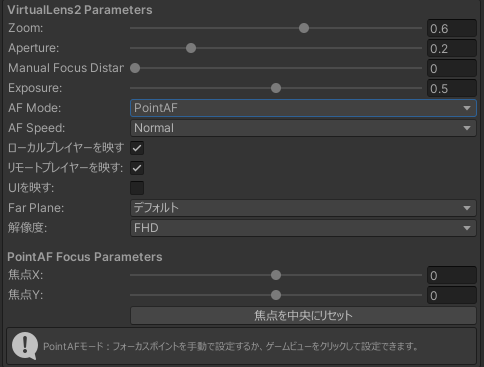Click the Zoom value field showing 0.6
The height and width of the screenshot is (367, 484).
(452, 28)
